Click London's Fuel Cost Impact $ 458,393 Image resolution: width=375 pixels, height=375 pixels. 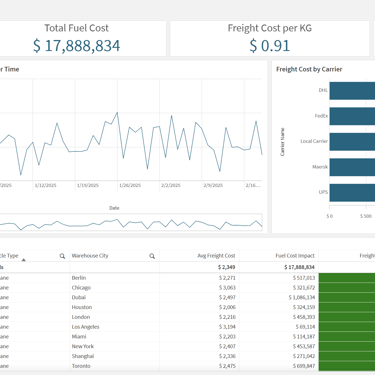point(304,317)
